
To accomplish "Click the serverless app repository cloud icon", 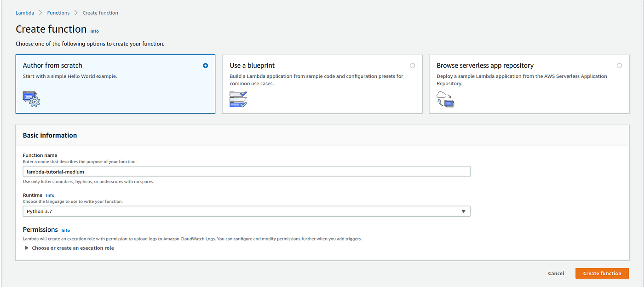I will coord(445,99).
